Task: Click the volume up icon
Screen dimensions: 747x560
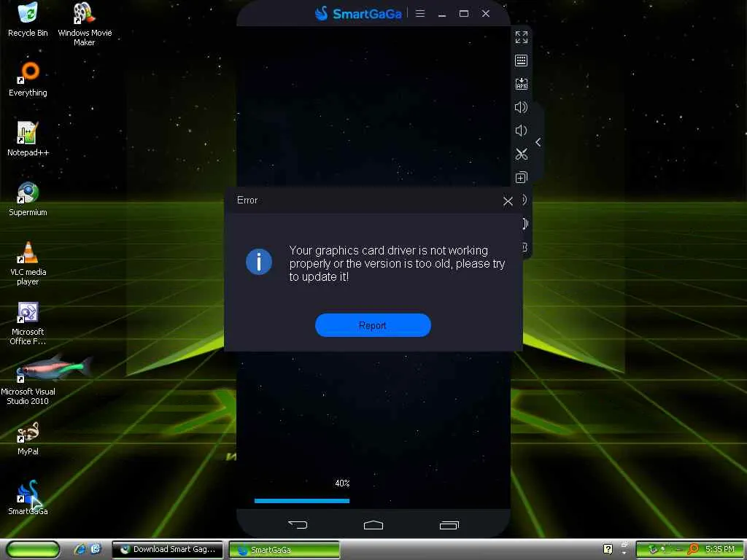Action: tap(521, 107)
